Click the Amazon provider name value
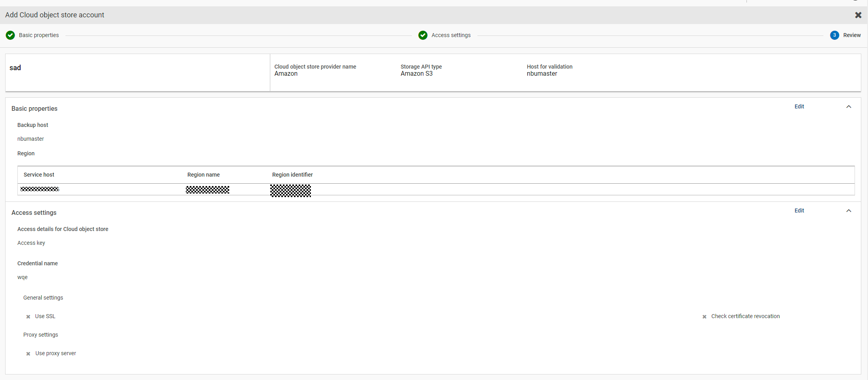The width and height of the screenshot is (868, 380). [286, 74]
